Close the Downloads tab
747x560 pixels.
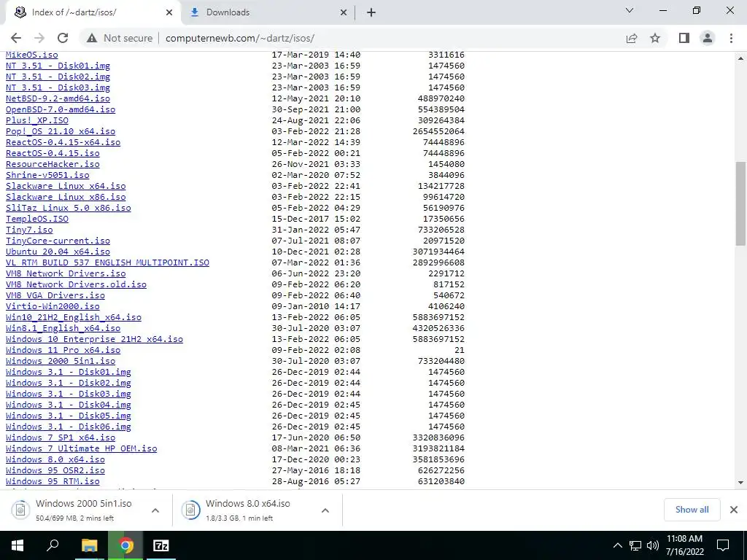pos(344,12)
